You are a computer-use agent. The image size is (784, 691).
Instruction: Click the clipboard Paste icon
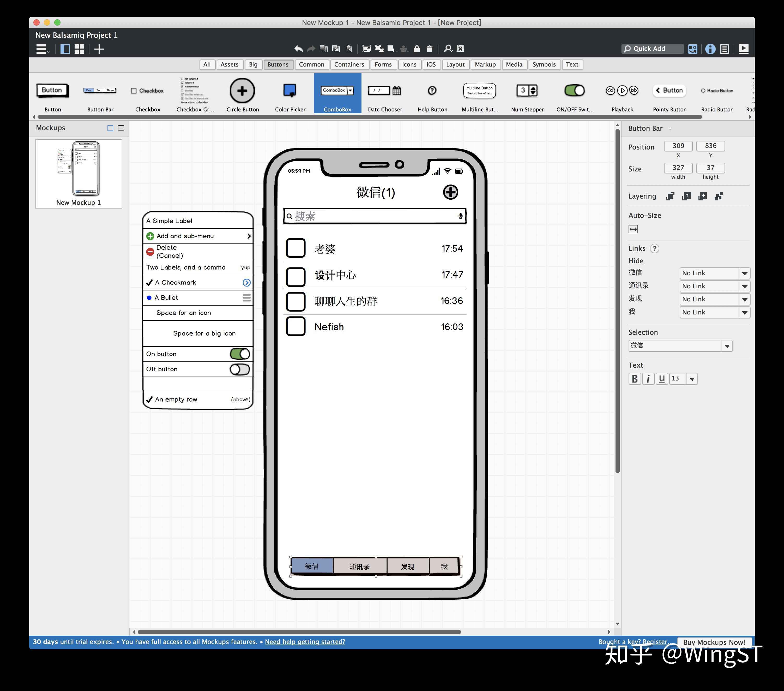(x=349, y=49)
